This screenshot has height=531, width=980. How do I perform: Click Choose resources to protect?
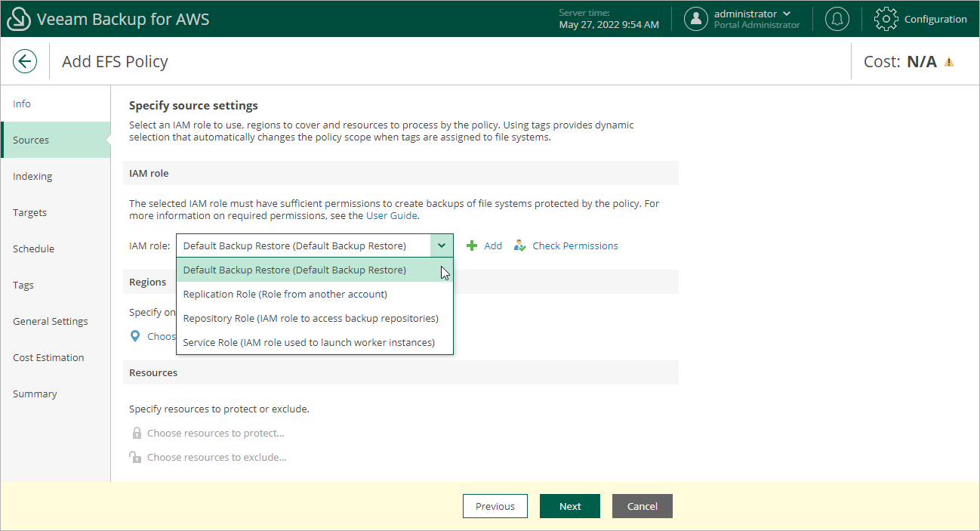click(x=217, y=433)
